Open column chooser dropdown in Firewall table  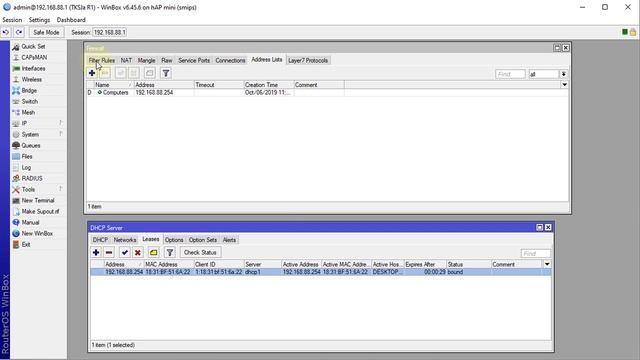tap(564, 84)
